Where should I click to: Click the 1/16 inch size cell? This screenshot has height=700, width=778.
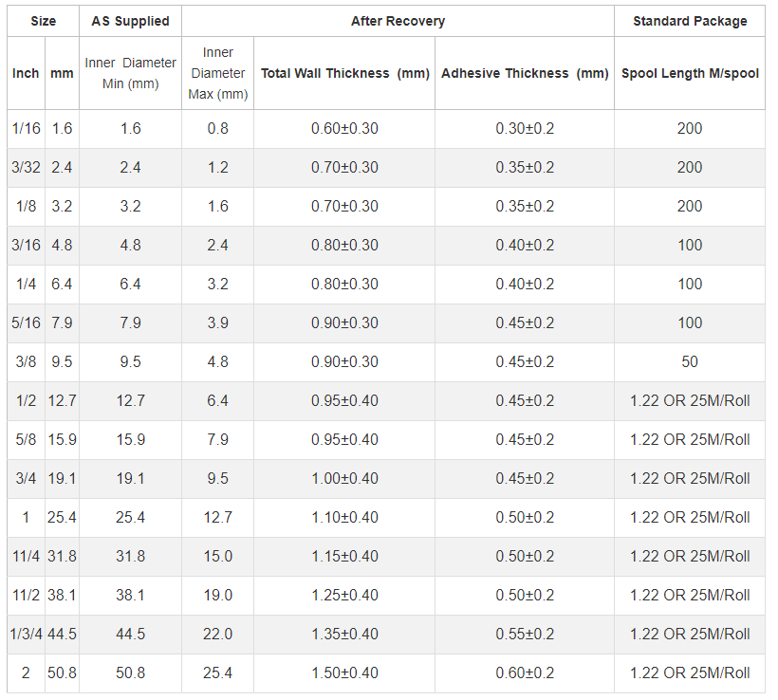coord(26,128)
